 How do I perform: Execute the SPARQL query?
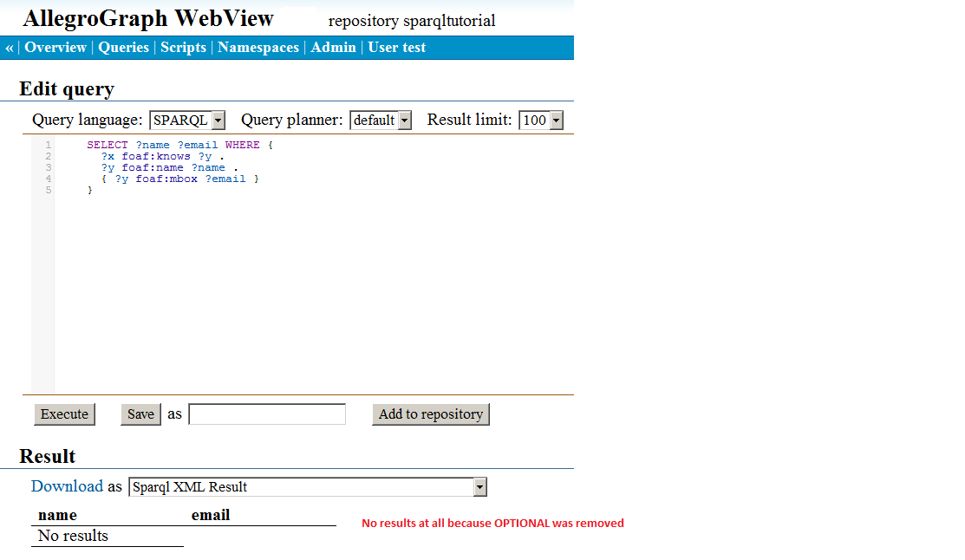64,413
